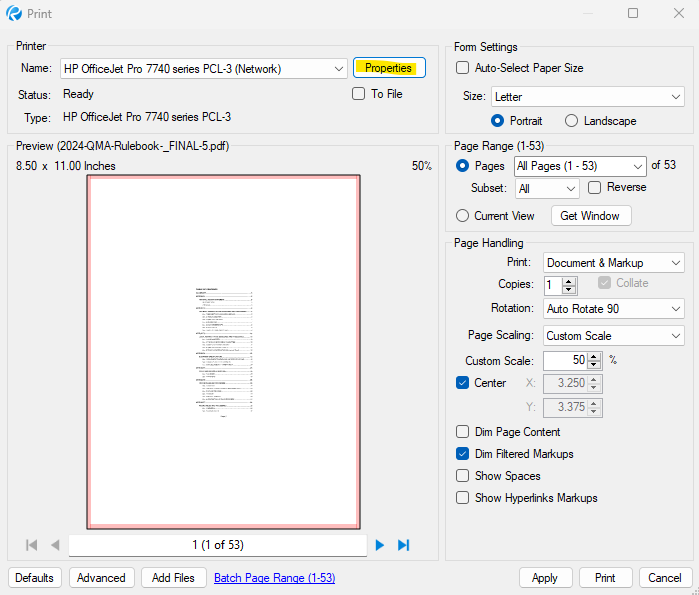Enable Reverse page order
This screenshot has height=595, width=699.
pos(594,187)
